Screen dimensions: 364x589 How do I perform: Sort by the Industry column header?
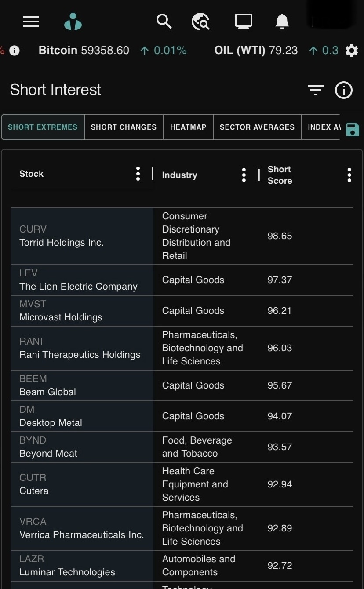(180, 175)
